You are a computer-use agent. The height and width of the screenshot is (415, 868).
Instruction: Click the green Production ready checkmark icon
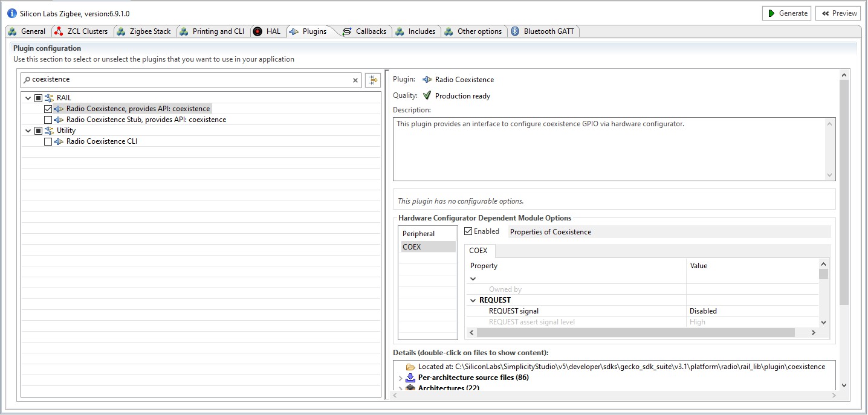coord(427,95)
